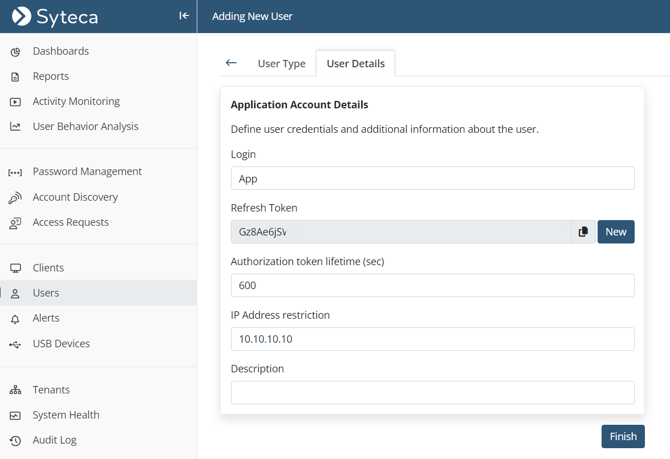
Task: Generate a New refresh token
Action: point(616,232)
